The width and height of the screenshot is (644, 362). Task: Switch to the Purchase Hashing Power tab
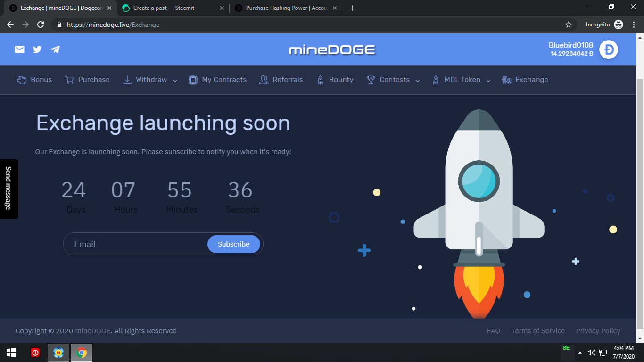pos(286,8)
